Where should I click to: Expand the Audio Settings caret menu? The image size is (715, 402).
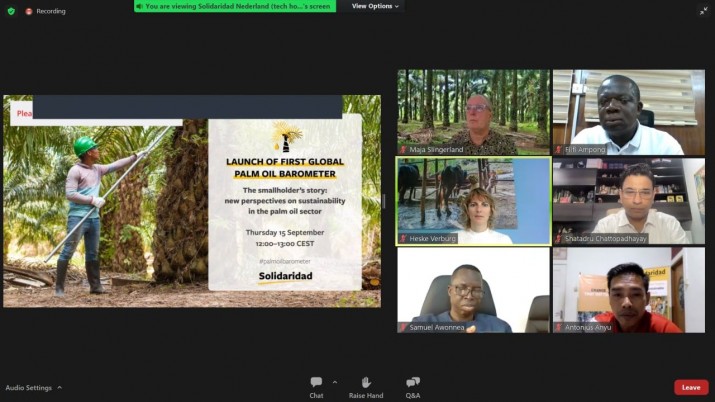point(60,387)
